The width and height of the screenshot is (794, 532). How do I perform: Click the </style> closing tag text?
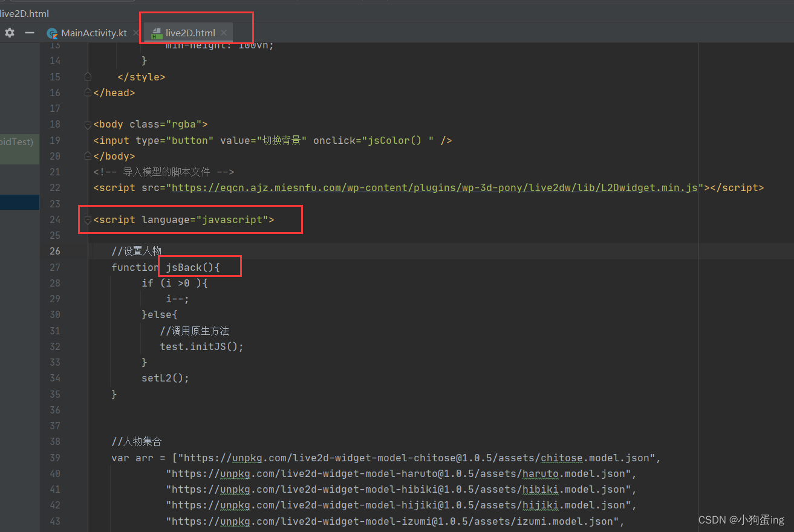click(142, 77)
